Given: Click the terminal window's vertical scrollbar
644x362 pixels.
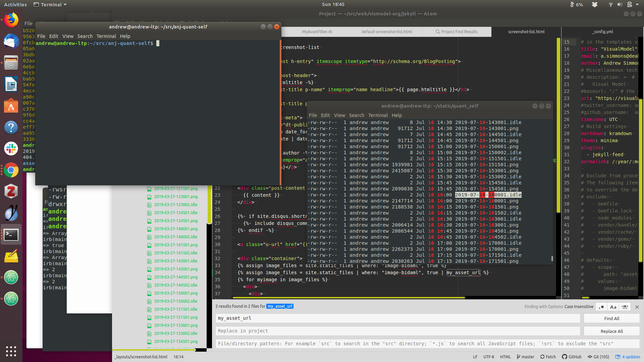Looking at the screenshot, I should point(280,112).
